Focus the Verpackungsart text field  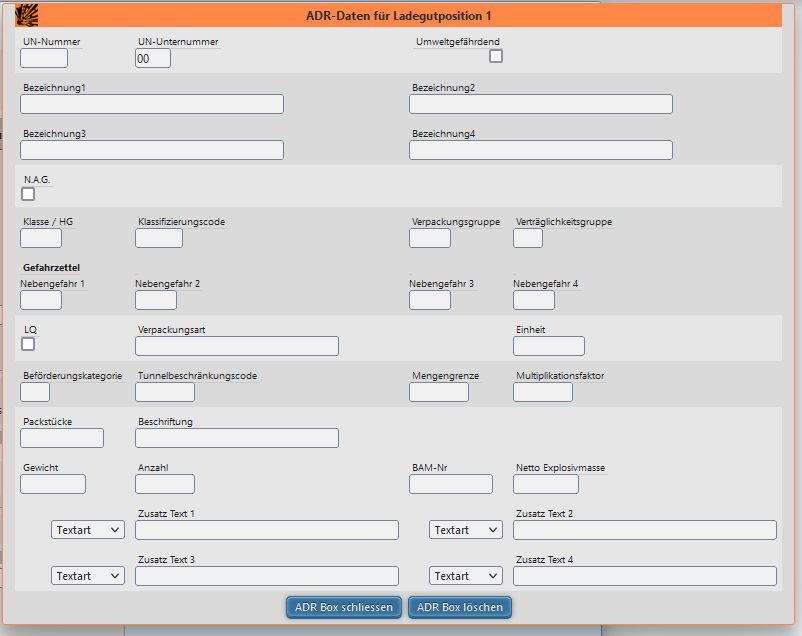(x=237, y=346)
